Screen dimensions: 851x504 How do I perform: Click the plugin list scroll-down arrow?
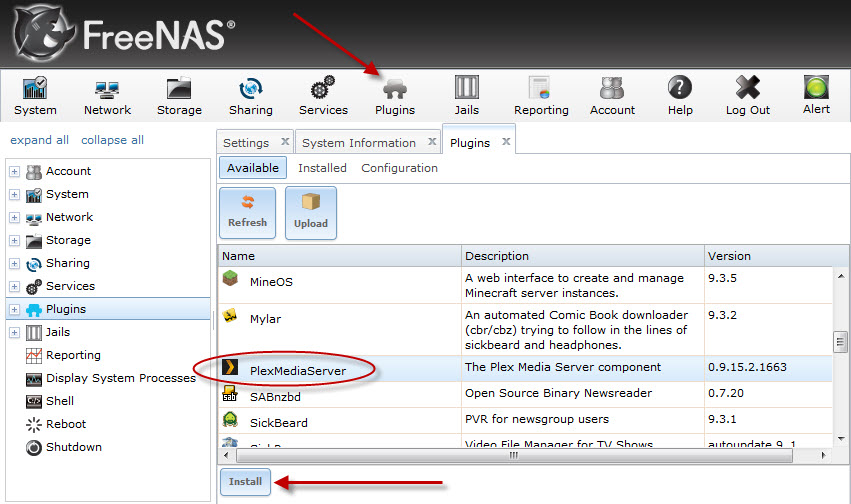(x=840, y=438)
